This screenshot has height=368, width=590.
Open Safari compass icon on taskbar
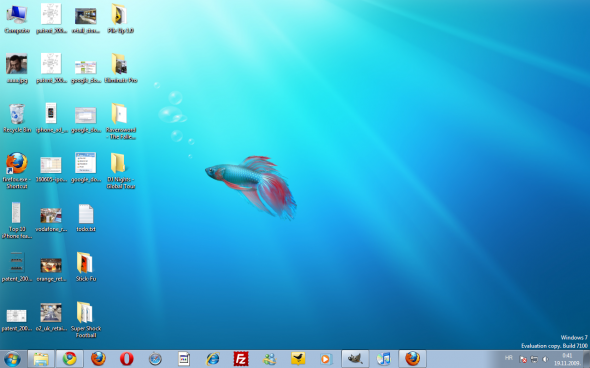coord(155,359)
